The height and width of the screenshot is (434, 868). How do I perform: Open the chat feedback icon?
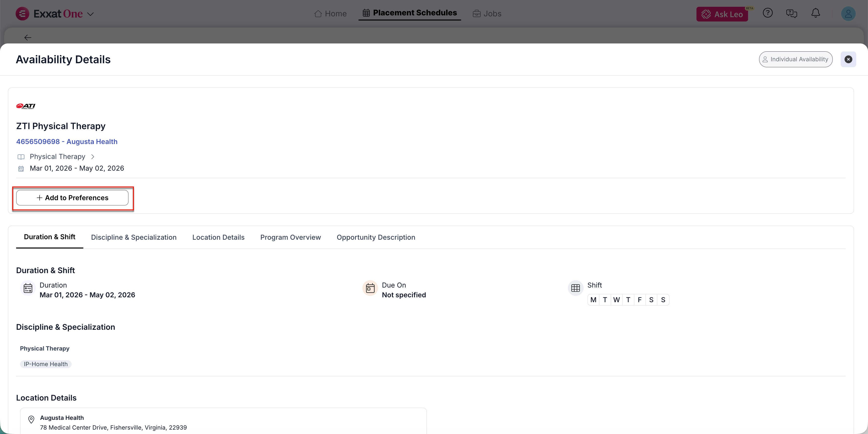791,13
